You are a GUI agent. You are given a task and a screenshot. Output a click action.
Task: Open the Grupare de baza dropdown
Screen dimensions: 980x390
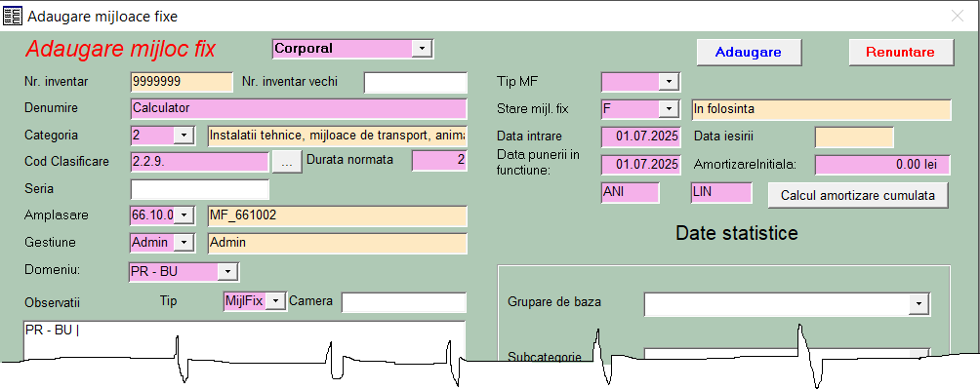point(918,305)
